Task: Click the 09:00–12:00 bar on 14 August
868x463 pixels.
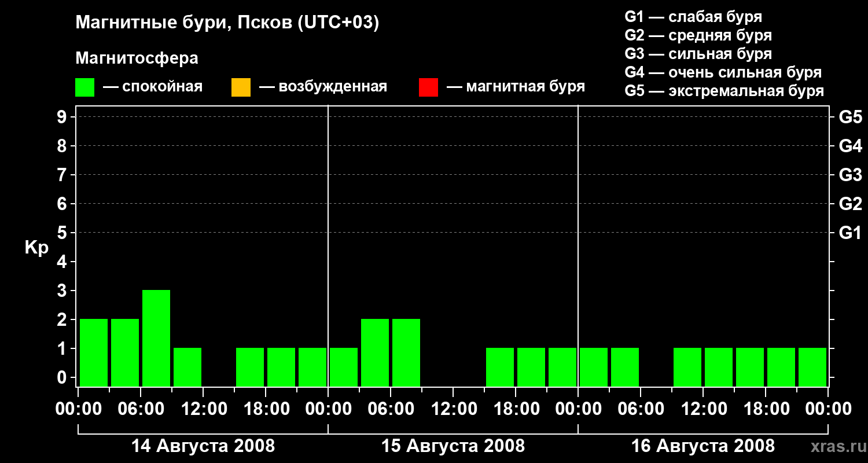Action: (187, 367)
